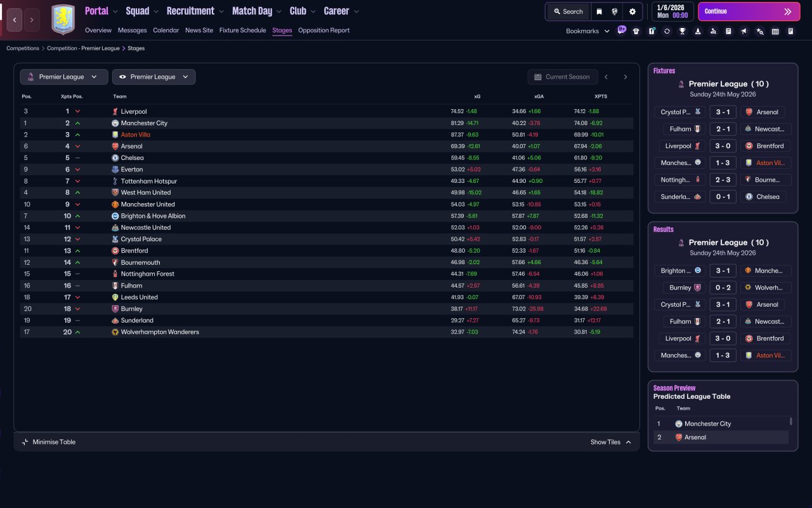This screenshot has height=508, width=812.
Task: Click West Ham United in the table
Action: (x=146, y=193)
